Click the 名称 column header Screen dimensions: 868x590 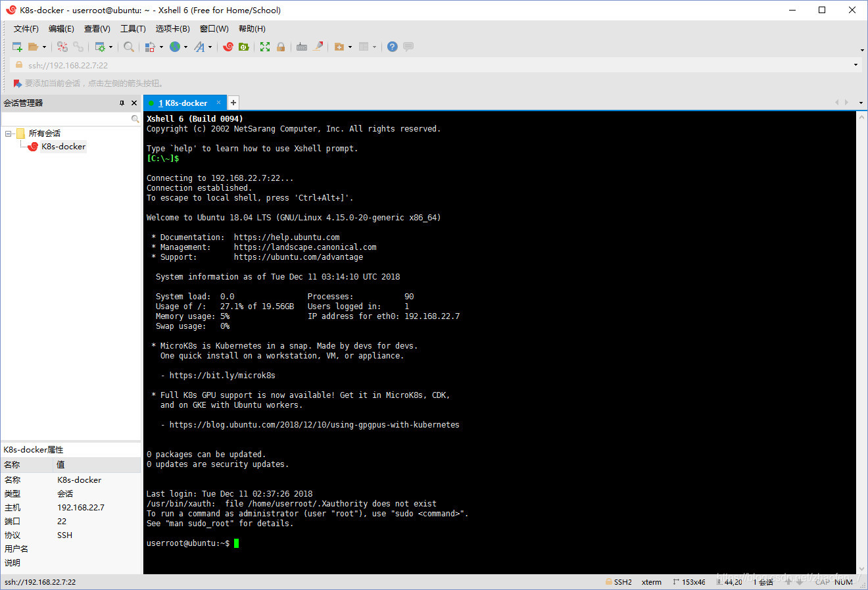click(x=26, y=465)
